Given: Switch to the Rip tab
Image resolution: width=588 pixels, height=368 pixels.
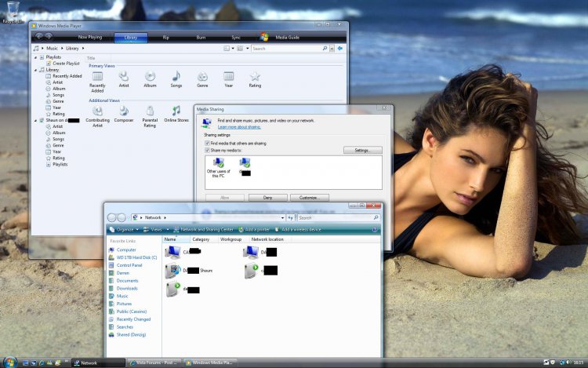Looking at the screenshot, I should pyautogui.click(x=165, y=38).
